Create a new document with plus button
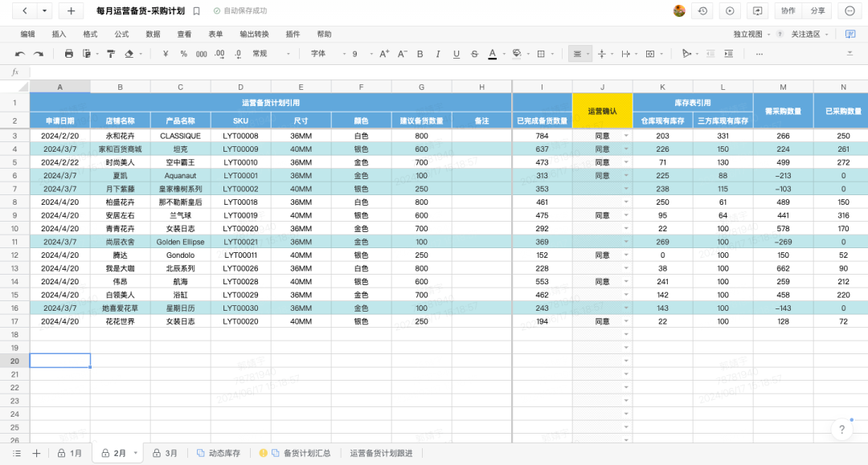The width and height of the screenshot is (868, 465). coord(71,11)
